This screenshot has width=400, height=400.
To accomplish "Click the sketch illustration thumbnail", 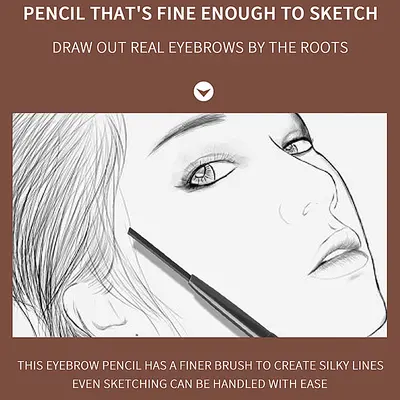I will click(x=200, y=225).
